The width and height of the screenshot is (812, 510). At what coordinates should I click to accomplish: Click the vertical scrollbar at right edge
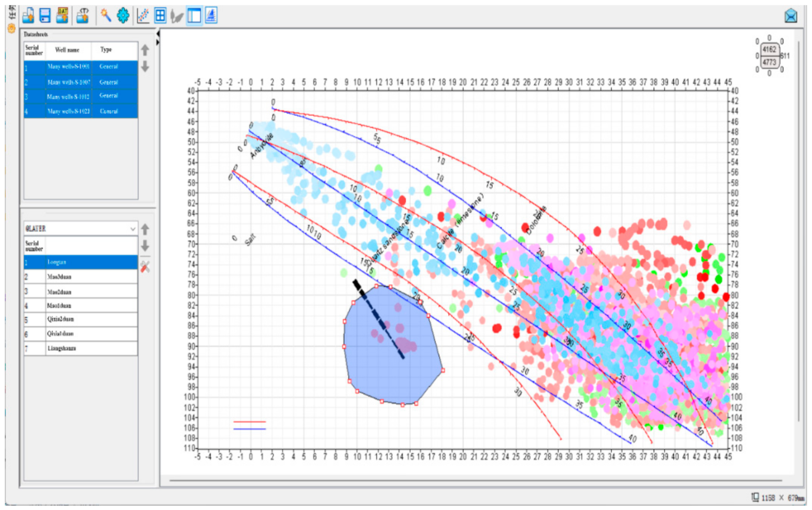(x=798, y=230)
